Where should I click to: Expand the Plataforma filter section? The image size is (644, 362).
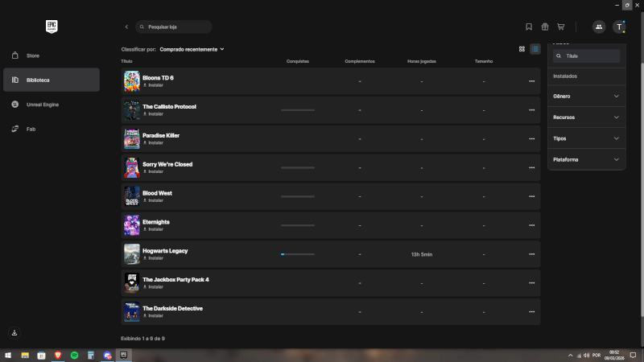click(586, 159)
